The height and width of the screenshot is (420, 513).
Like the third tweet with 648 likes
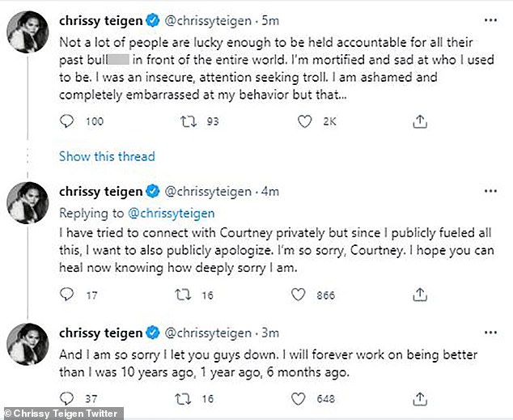304,398
